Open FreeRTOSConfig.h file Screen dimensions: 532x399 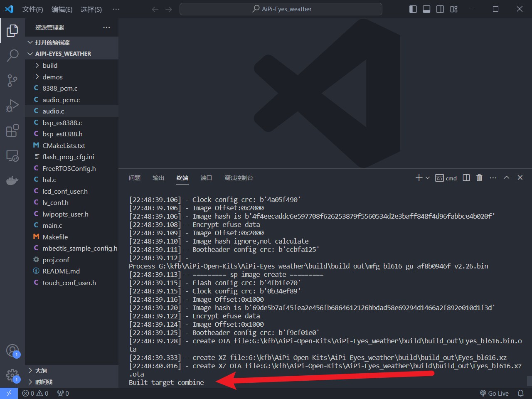(x=71, y=168)
